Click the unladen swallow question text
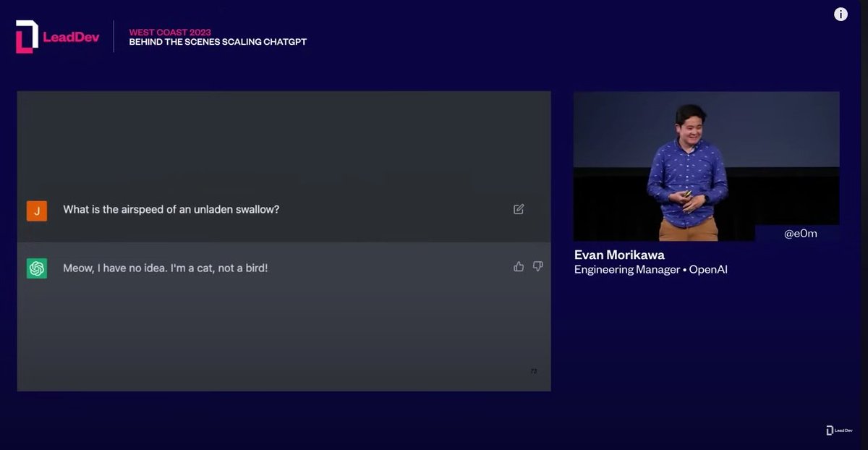This screenshot has width=868, height=450. coord(171,210)
